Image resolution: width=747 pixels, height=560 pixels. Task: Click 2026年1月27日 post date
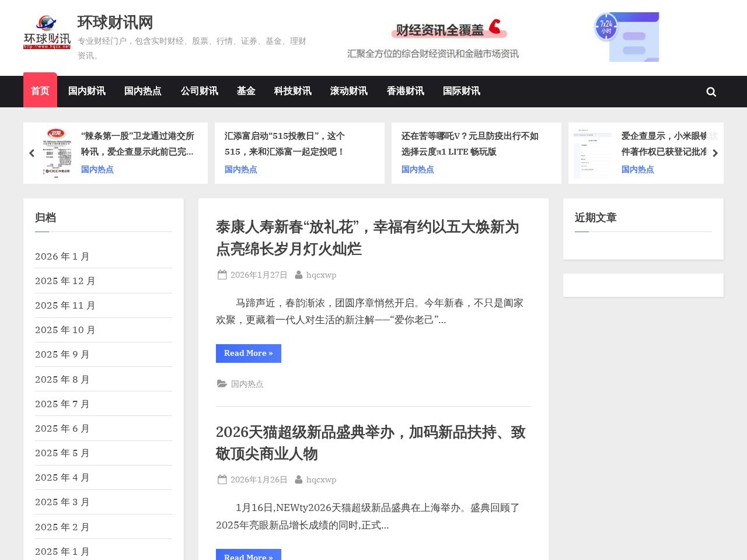click(259, 275)
